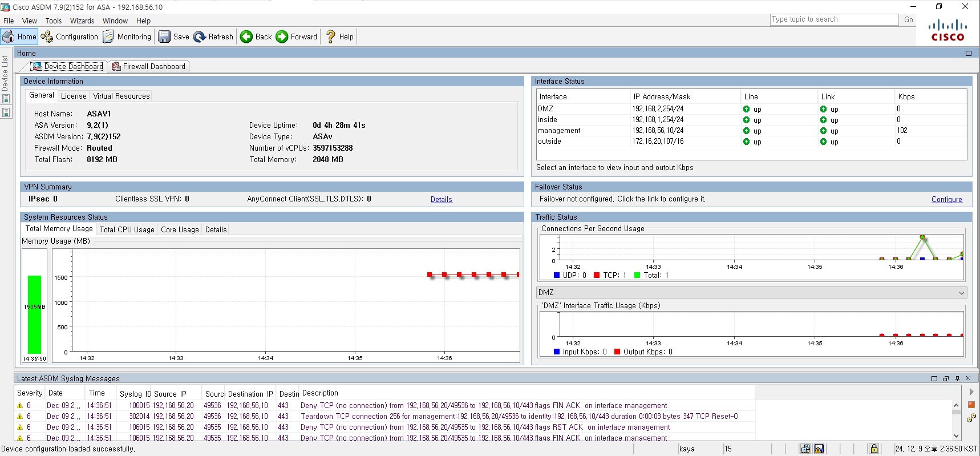980x456 pixels.
Task: Click the Home toolbar icon
Action: (19, 37)
